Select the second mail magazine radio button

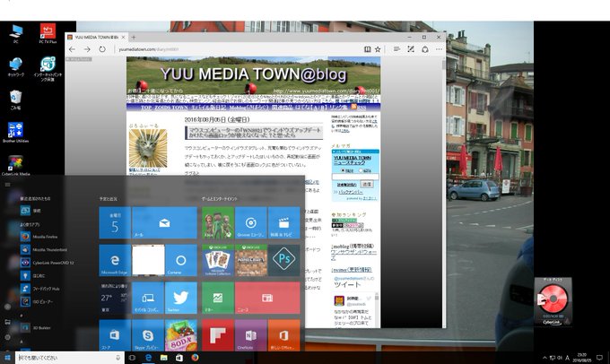pos(361,170)
